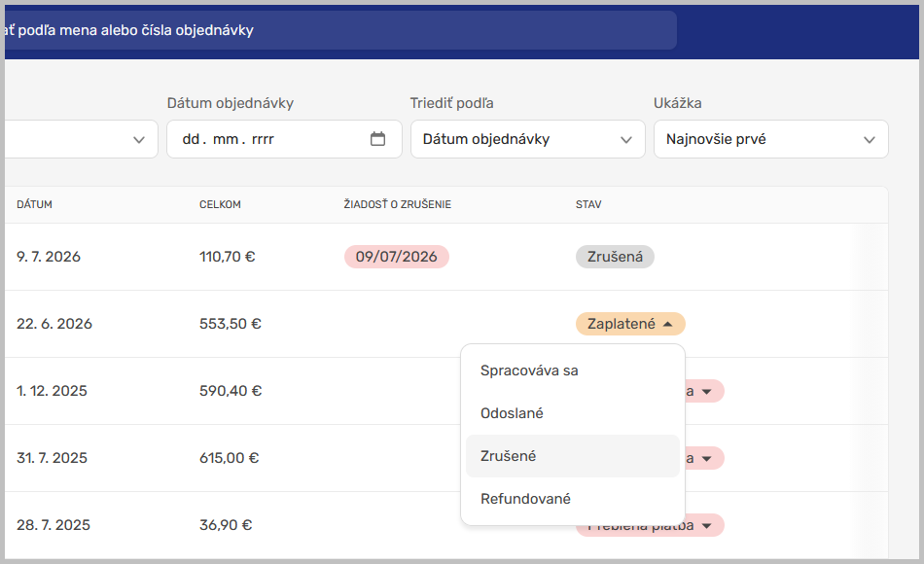Open status dropdown in the 31. 7. 2025 row
Viewport: 924px width, 564px height.
pyautogui.click(x=705, y=458)
